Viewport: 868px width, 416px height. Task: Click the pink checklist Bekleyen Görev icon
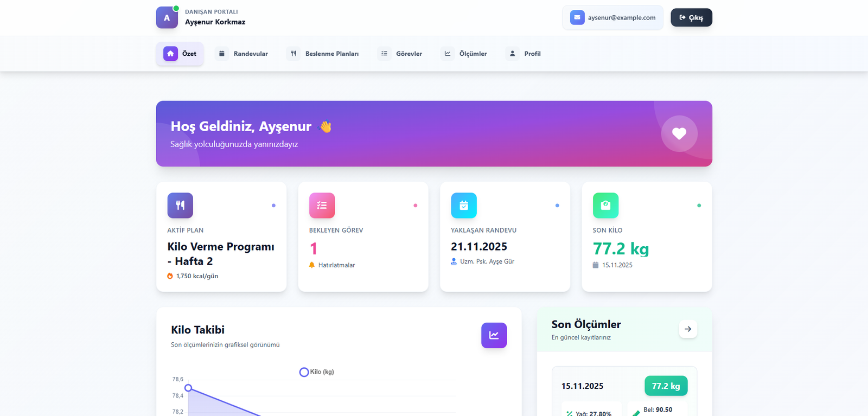[x=322, y=206]
